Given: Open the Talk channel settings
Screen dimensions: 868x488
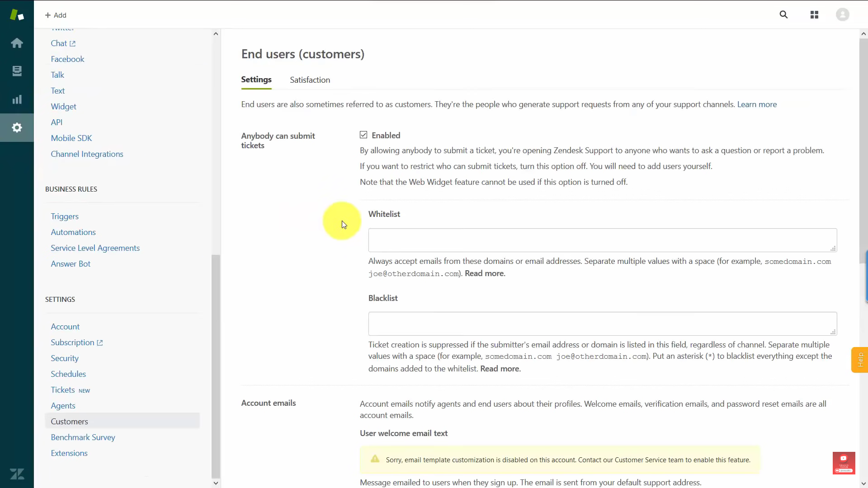Looking at the screenshot, I should [x=57, y=75].
